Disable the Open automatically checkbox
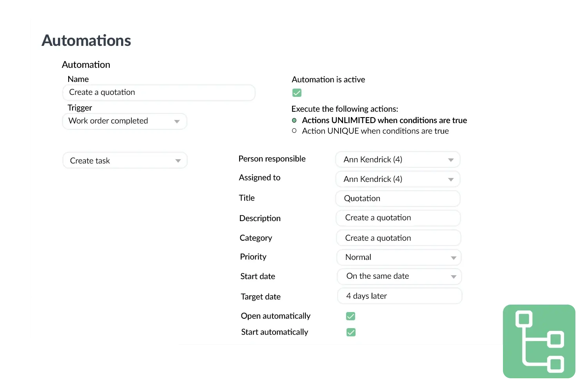This screenshot has width=588, height=392. (350, 316)
